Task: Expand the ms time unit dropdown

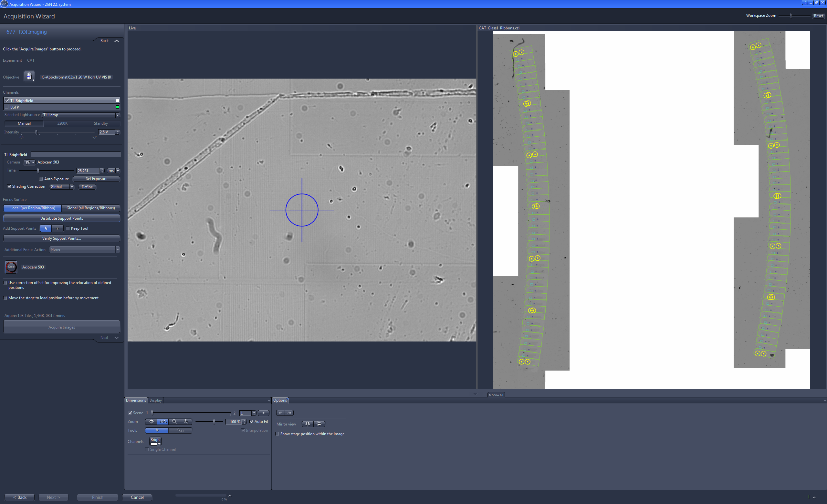Action: tap(118, 171)
